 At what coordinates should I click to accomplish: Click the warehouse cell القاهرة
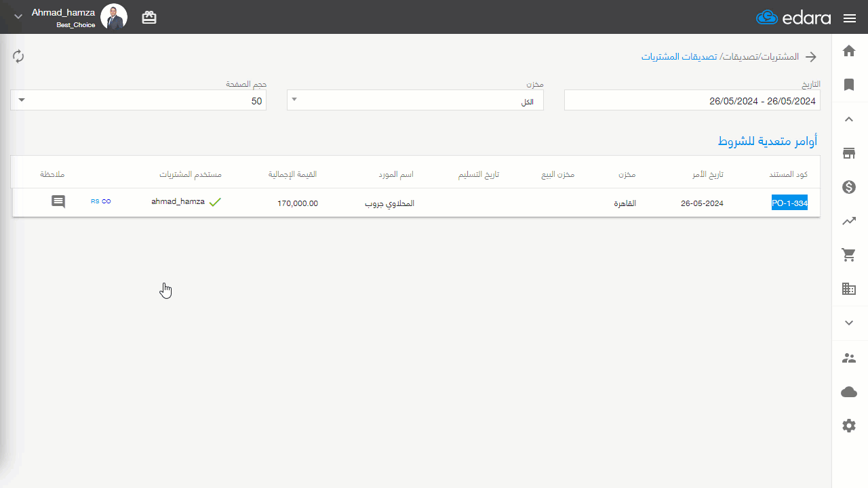[x=625, y=203]
